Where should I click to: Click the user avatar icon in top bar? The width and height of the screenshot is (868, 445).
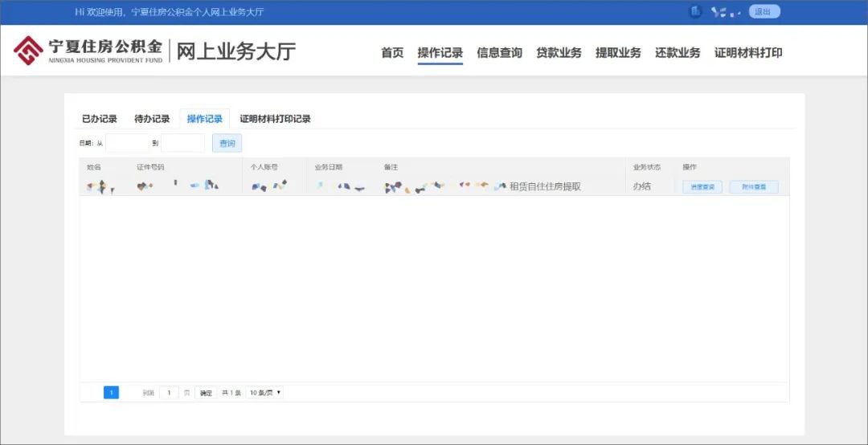tap(695, 11)
